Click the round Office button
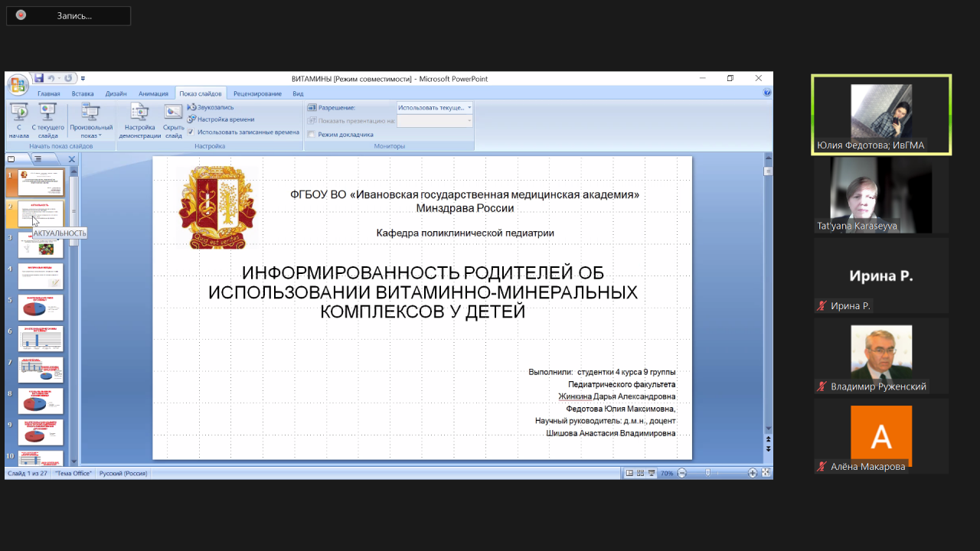Image resolution: width=980 pixels, height=551 pixels. click(17, 83)
